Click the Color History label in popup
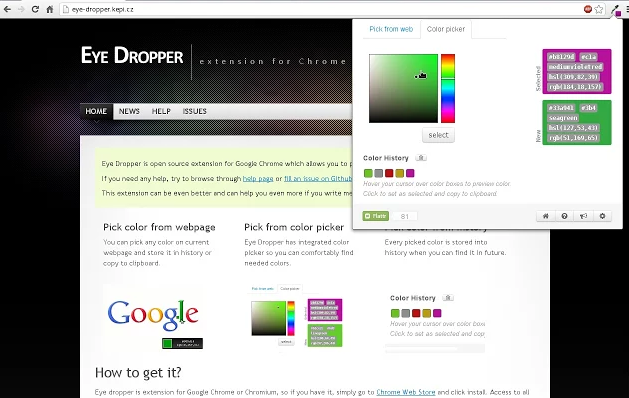 click(x=386, y=158)
